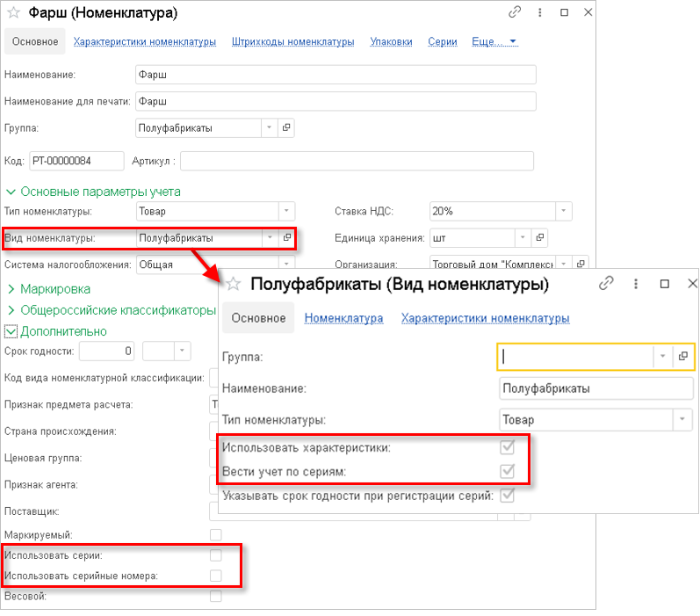Viewport: 700px width, 616px height.
Task: Open the Серии link
Action: pyautogui.click(x=442, y=41)
